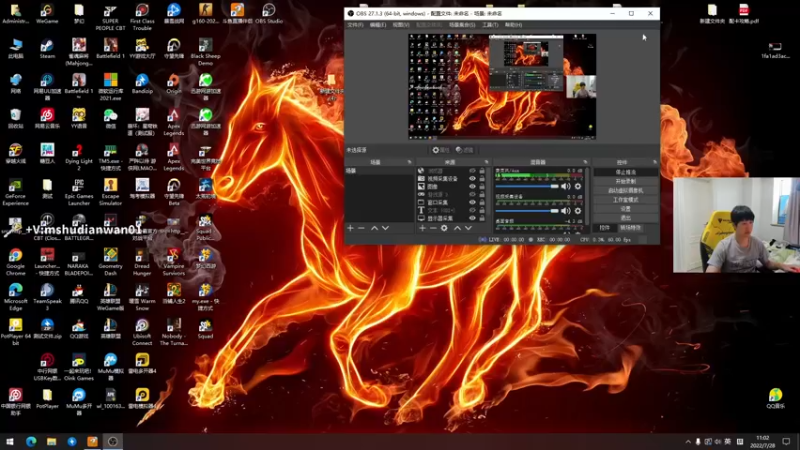Screen dimensions: 800x450
Task: Add a new scene with plus icon
Action: [x=351, y=228]
